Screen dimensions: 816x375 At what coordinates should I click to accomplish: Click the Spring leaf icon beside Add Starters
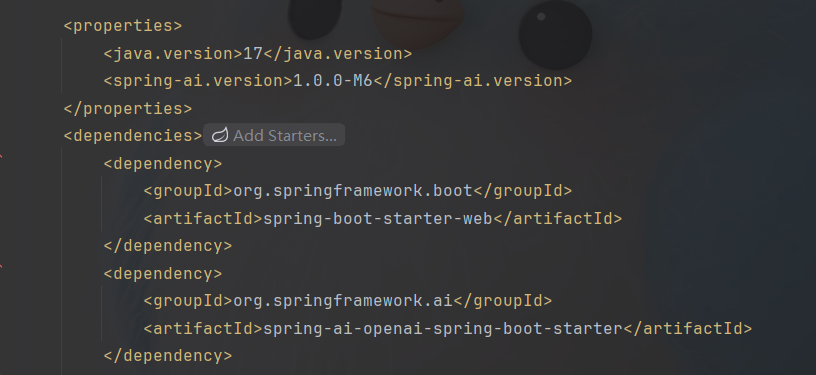coord(221,135)
